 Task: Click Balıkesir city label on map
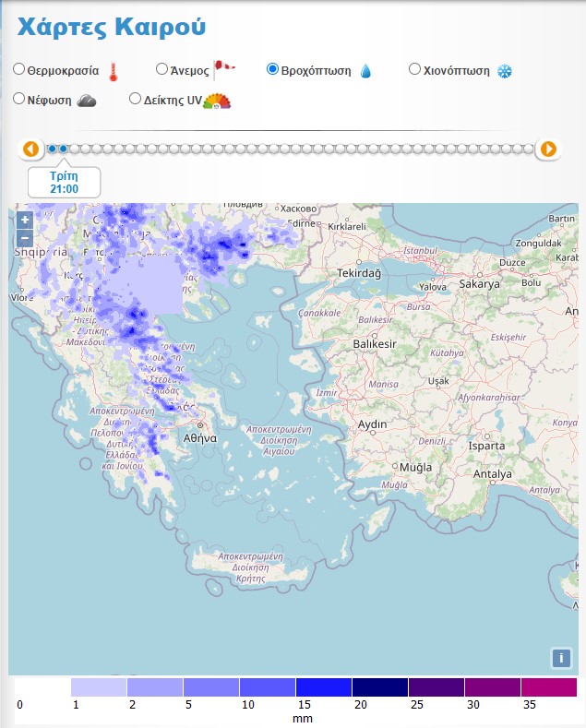[375, 344]
